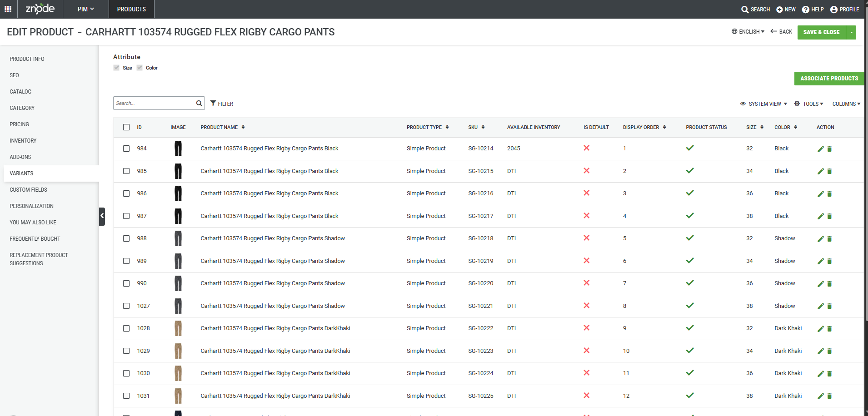
Task: Open the SEO section
Action: point(15,75)
